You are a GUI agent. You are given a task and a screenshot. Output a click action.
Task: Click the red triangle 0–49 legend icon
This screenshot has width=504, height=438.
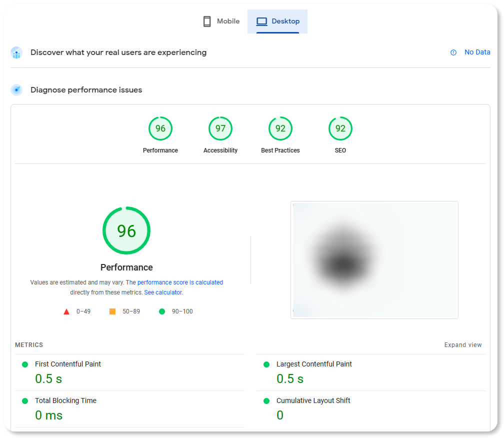click(66, 311)
